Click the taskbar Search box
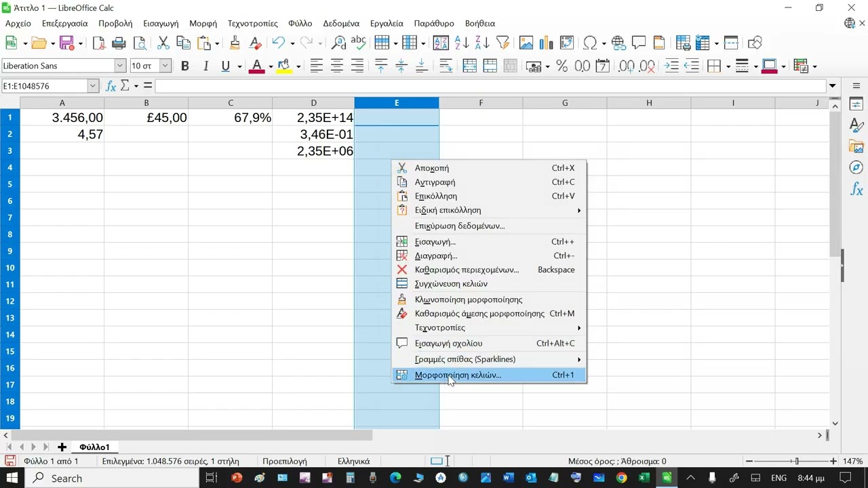Viewport: 868px width, 488px height. pyautogui.click(x=112, y=478)
